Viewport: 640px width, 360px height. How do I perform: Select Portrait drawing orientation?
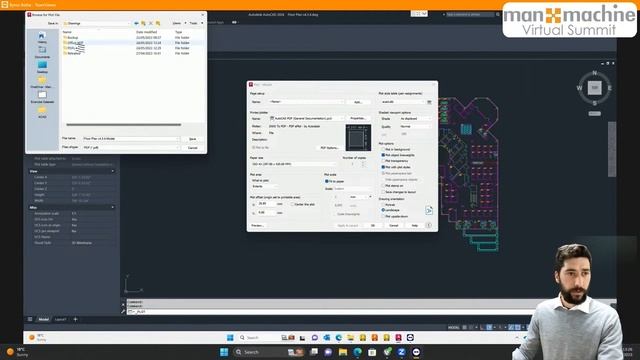[x=383, y=204]
